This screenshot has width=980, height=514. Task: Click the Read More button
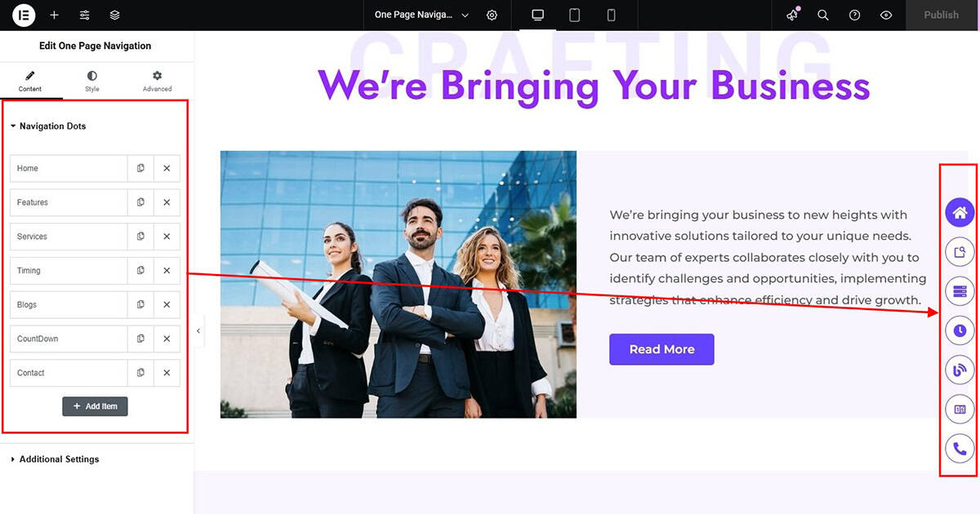(661, 349)
